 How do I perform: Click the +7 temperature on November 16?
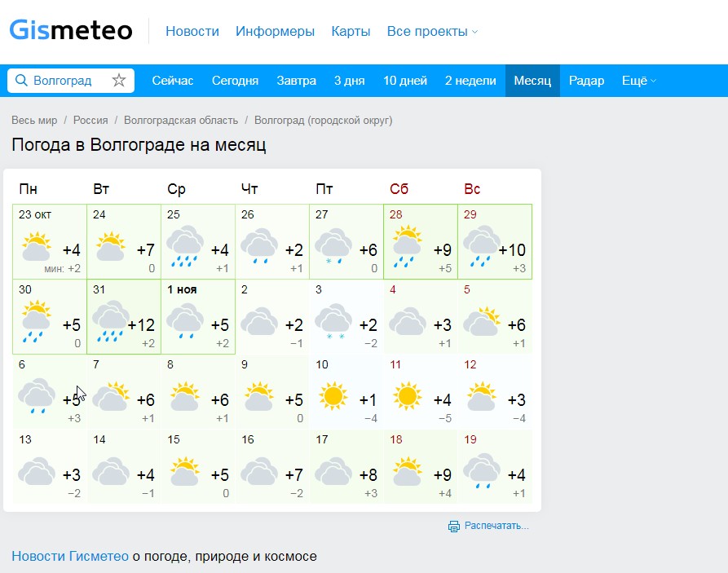coord(294,475)
